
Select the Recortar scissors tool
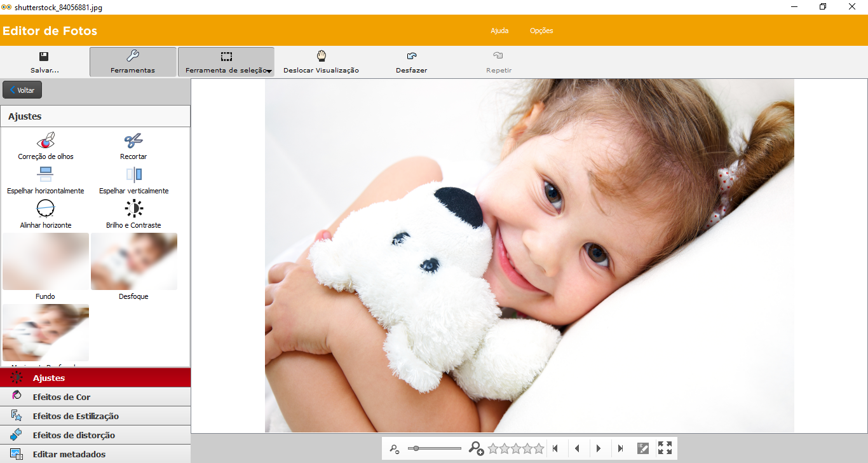[133, 141]
